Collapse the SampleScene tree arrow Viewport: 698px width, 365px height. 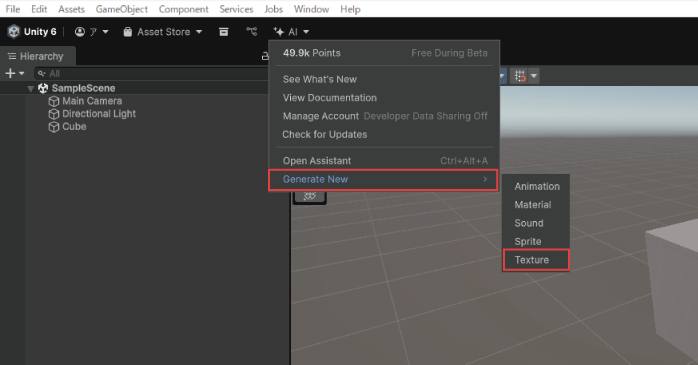click(30, 89)
